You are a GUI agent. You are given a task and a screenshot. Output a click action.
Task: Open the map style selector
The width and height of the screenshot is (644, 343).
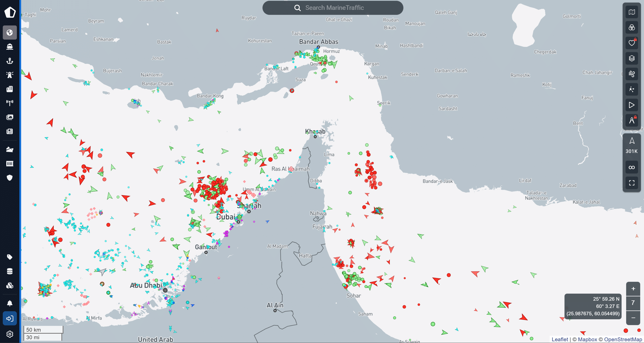tap(632, 12)
